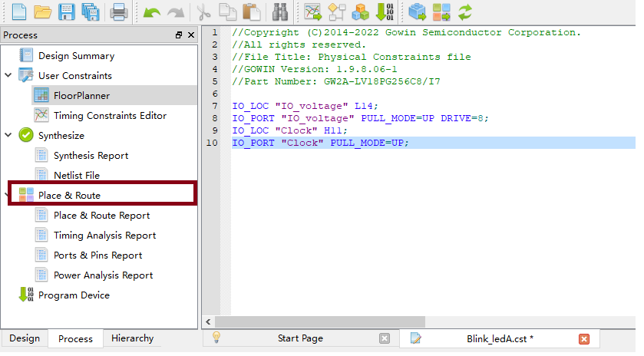Image resolution: width=644 pixels, height=356 pixels.
Task: Switch to Start Page tab
Action: coord(300,338)
